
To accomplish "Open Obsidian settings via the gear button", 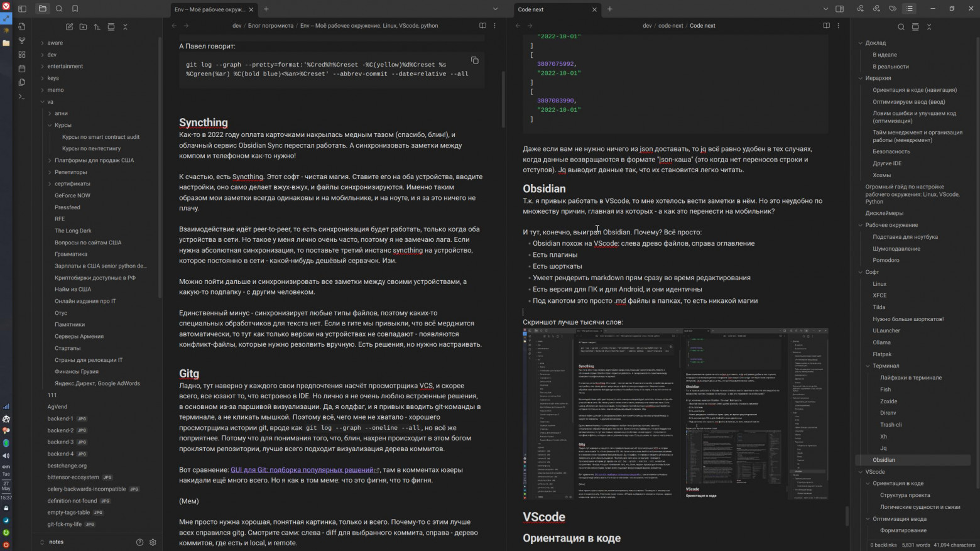I will pyautogui.click(x=153, y=542).
